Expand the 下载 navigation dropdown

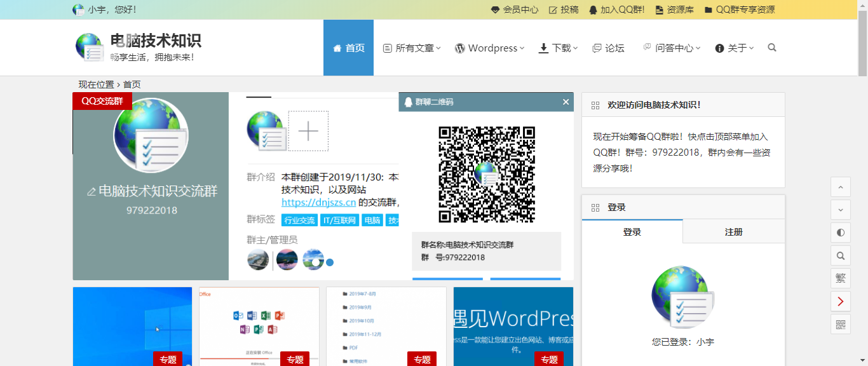559,48
